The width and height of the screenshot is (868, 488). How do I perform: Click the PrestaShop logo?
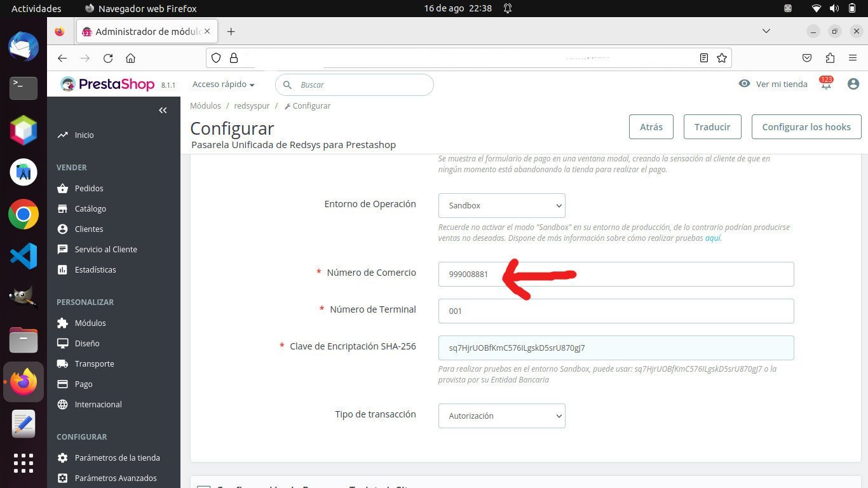(108, 84)
